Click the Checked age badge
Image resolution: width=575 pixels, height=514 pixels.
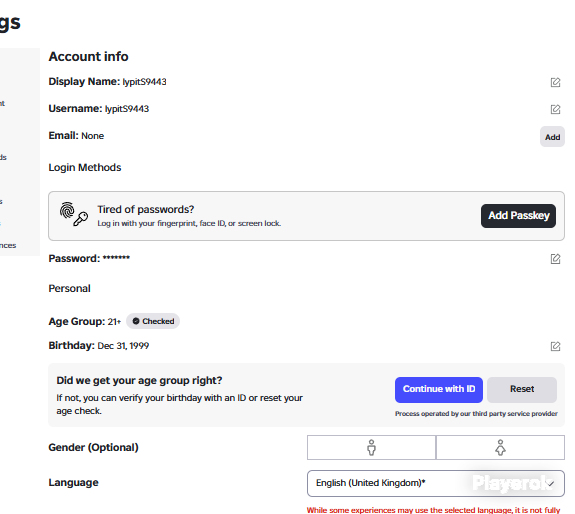click(x=153, y=321)
